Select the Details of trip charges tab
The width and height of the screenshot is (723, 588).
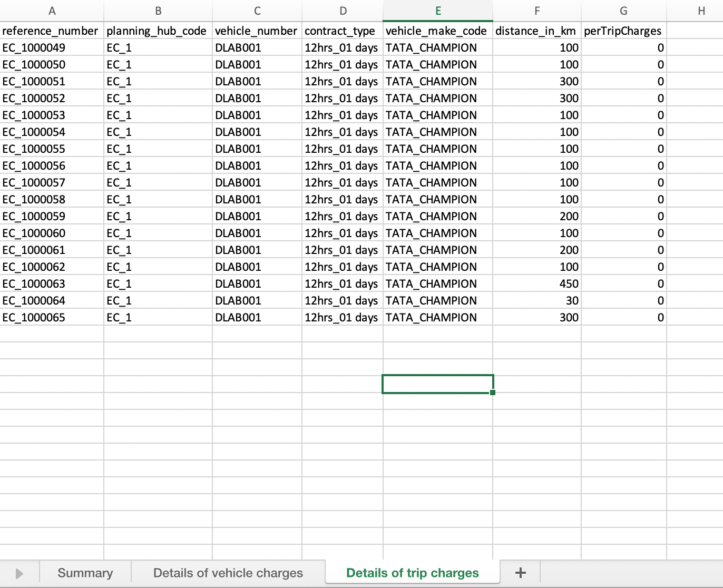[412, 573]
